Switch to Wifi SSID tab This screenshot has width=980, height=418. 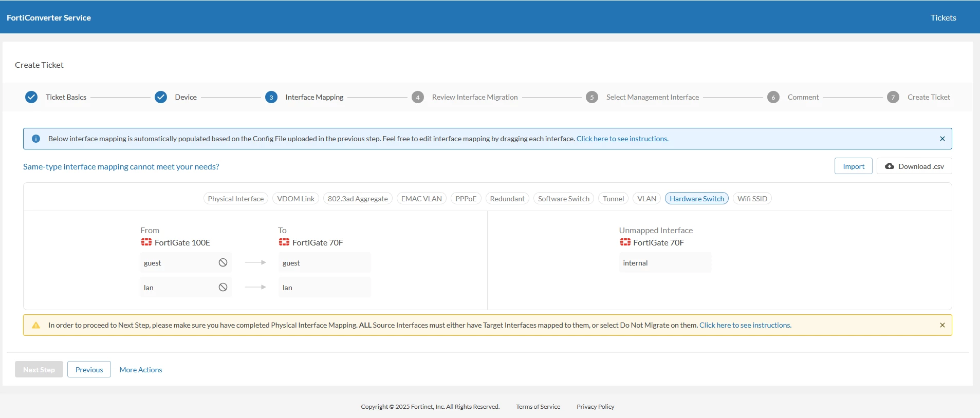click(752, 199)
